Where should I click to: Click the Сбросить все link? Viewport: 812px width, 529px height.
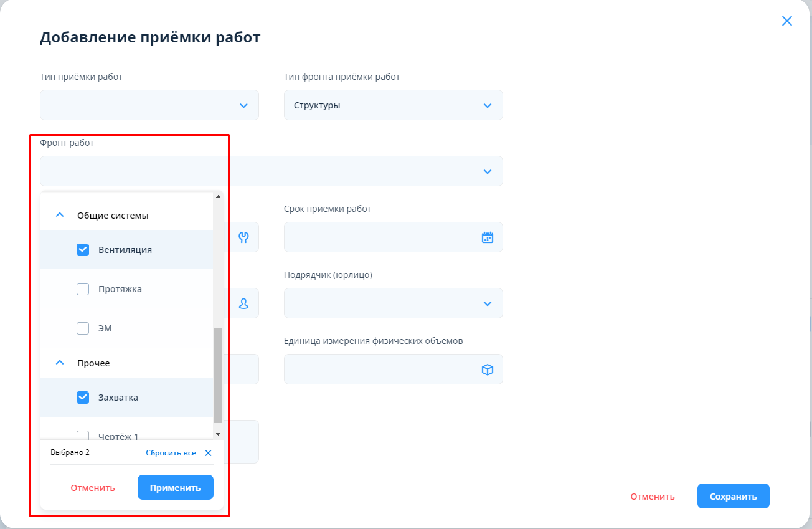point(171,453)
